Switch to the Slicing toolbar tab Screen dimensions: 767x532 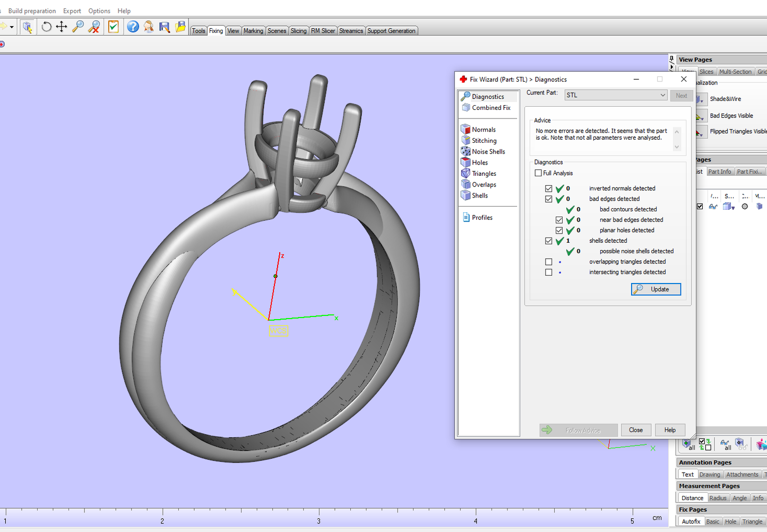point(298,31)
